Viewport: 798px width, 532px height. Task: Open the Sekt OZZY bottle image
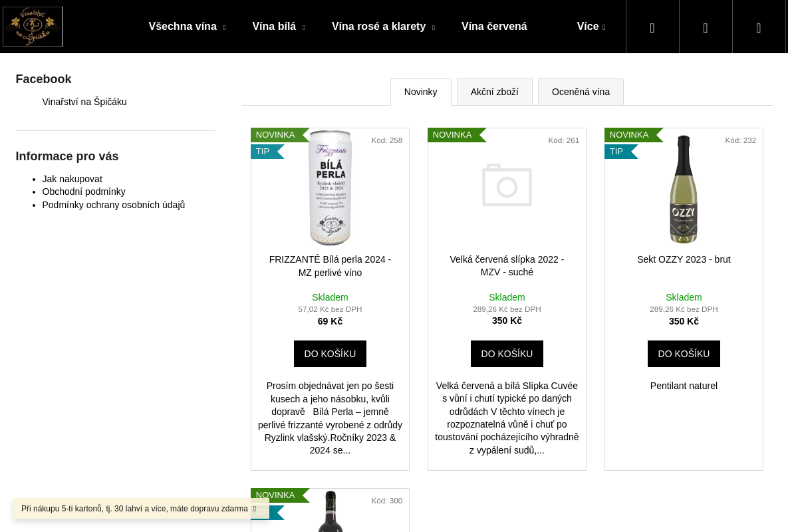coord(684,189)
